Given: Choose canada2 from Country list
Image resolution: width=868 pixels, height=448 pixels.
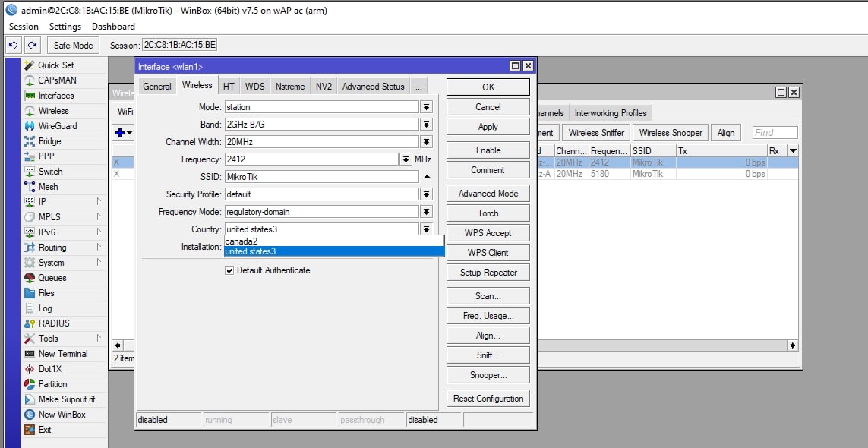Looking at the screenshot, I should click(x=334, y=241).
